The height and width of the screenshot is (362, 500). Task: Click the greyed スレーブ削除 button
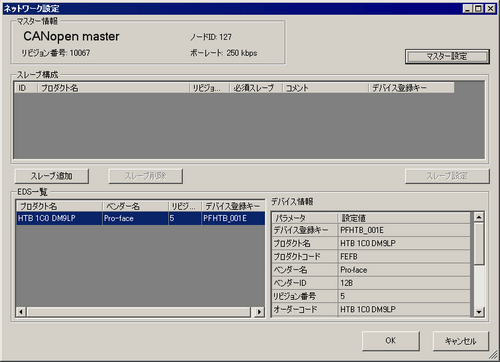click(145, 176)
